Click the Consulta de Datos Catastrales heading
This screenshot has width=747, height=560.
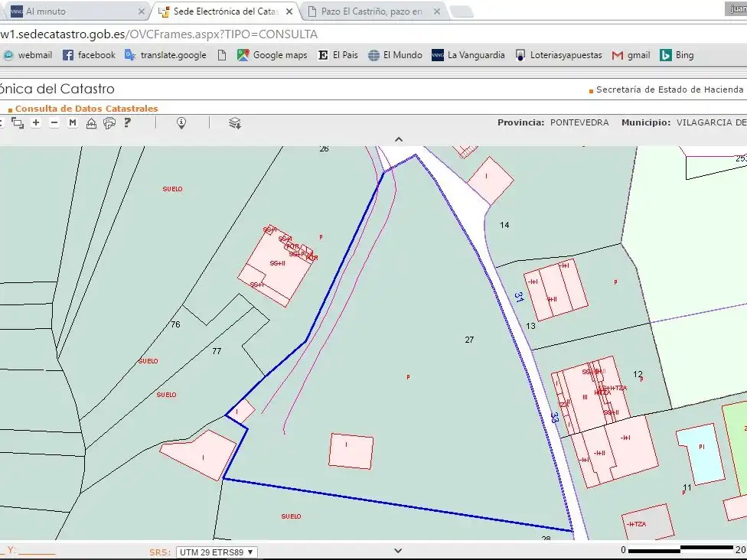pos(86,109)
